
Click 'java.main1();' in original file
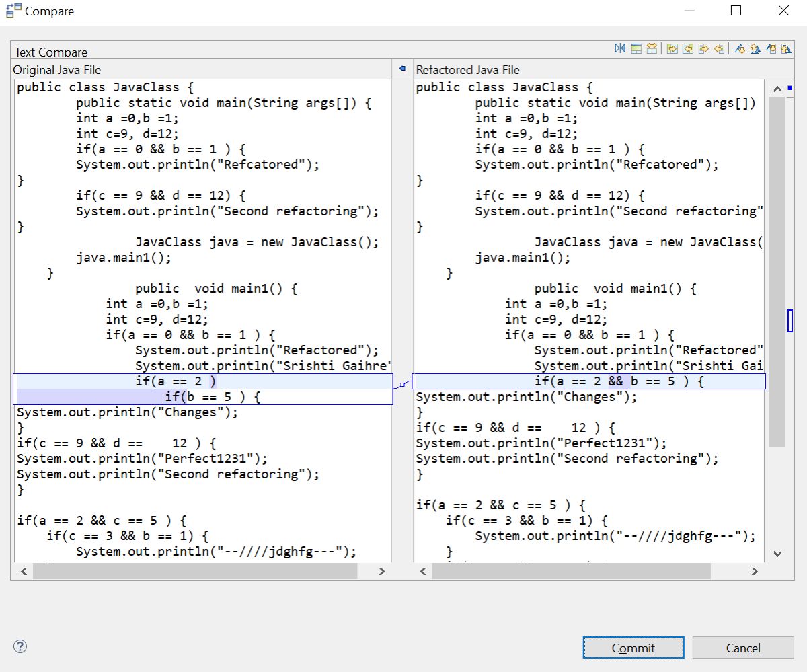pos(124,258)
